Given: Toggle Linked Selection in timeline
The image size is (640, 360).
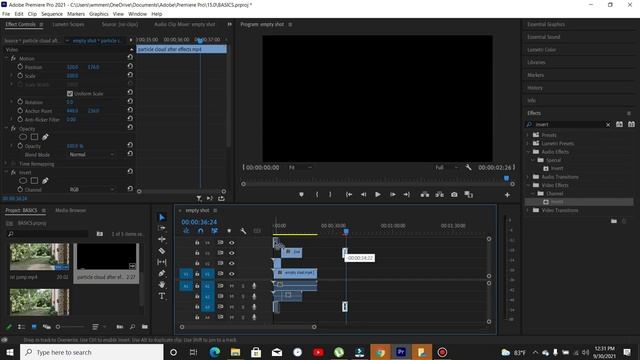Looking at the screenshot, I should (214, 231).
